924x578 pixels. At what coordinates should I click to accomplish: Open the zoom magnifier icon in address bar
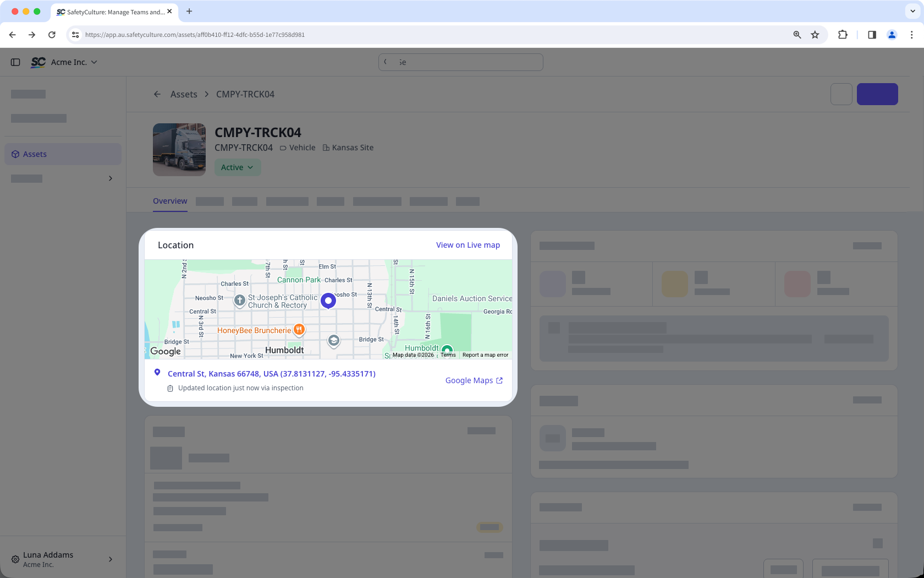click(x=797, y=35)
